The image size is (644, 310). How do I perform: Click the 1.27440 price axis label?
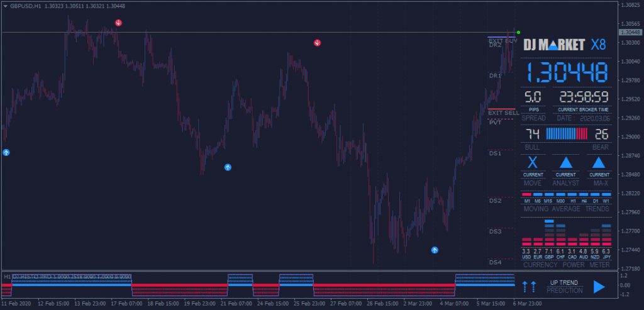click(630, 250)
